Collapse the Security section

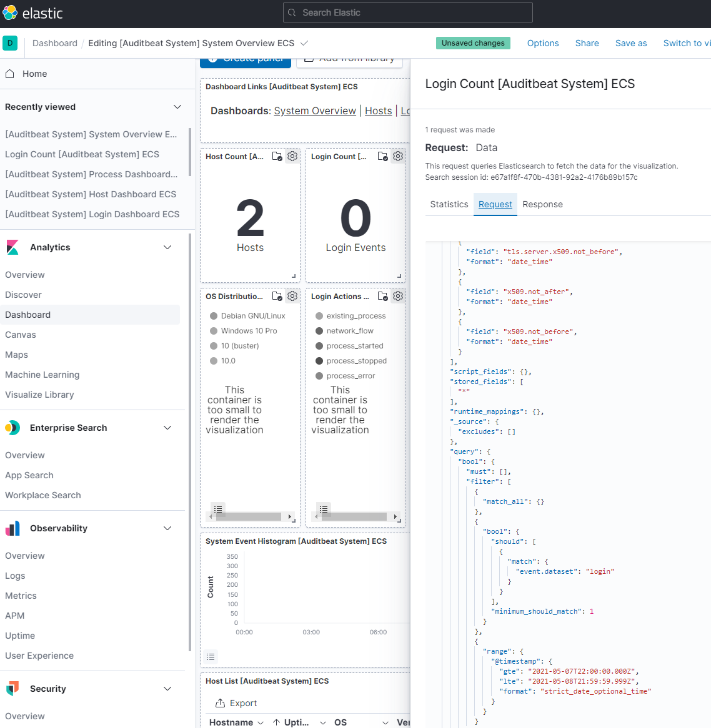(167, 689)
